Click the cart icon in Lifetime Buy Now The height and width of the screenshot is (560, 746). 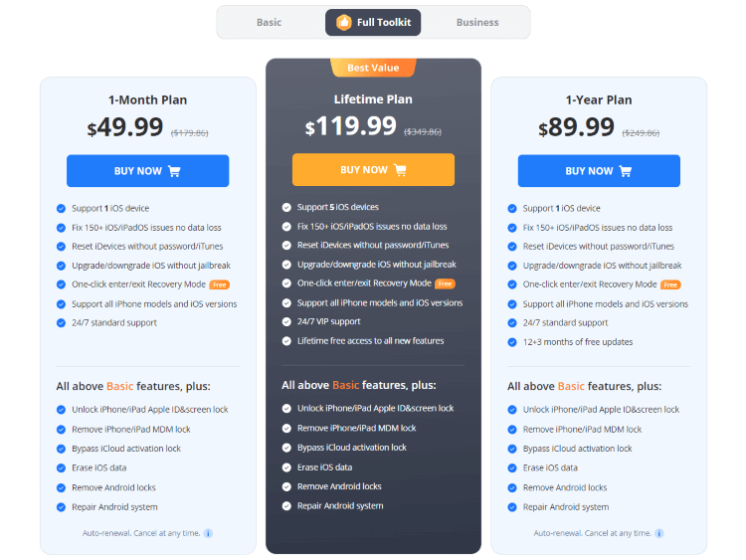[400, 170]
